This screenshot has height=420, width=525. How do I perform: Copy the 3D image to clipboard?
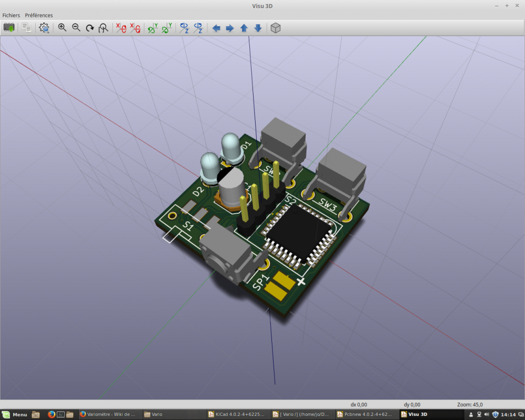click(x=26, y=28)
